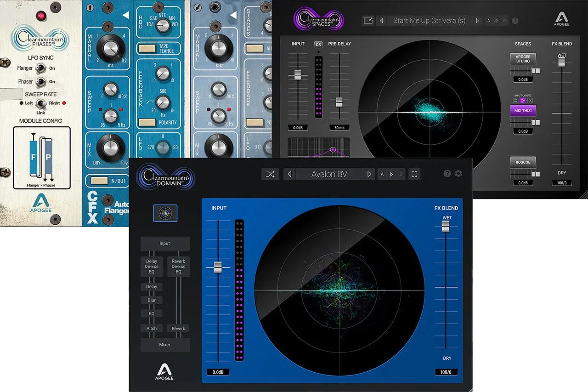This screenshot has height=392, width=588.
Task: Click the Flanger > Phaser module config diagram
Action: (42, 158)
